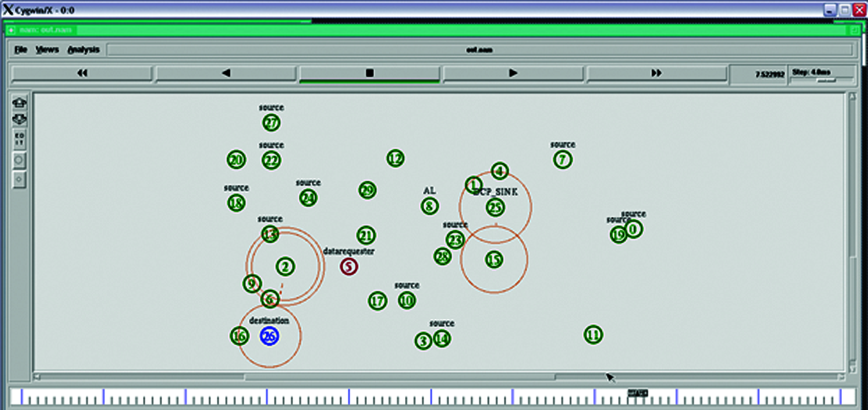Play the animation forward
The image size is (868, 410).
[x=513, y=74]
